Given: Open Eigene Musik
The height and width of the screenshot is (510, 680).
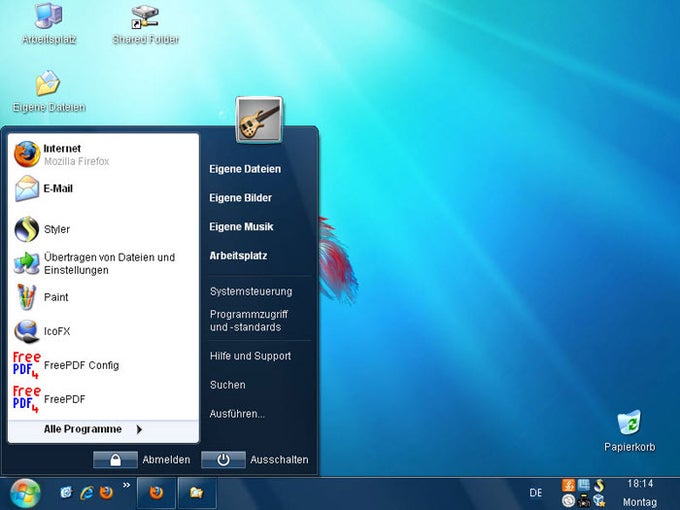Looking at the screenshot, I should [242, 227].
